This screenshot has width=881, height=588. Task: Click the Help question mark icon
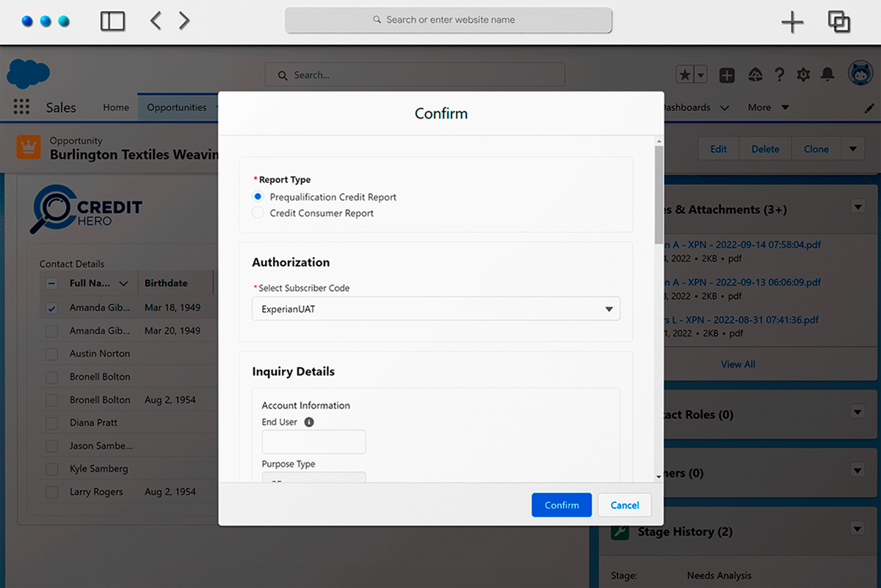(x=779, y=74)
